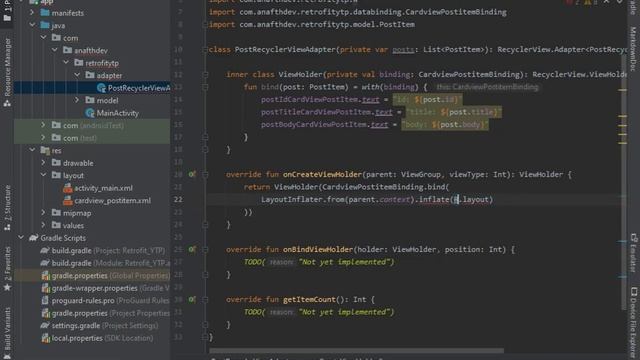The width and height of the screenshot is (640, 360).
Task: Click the onCreateViewHolder function name
Action: click(x=322, y=175)
